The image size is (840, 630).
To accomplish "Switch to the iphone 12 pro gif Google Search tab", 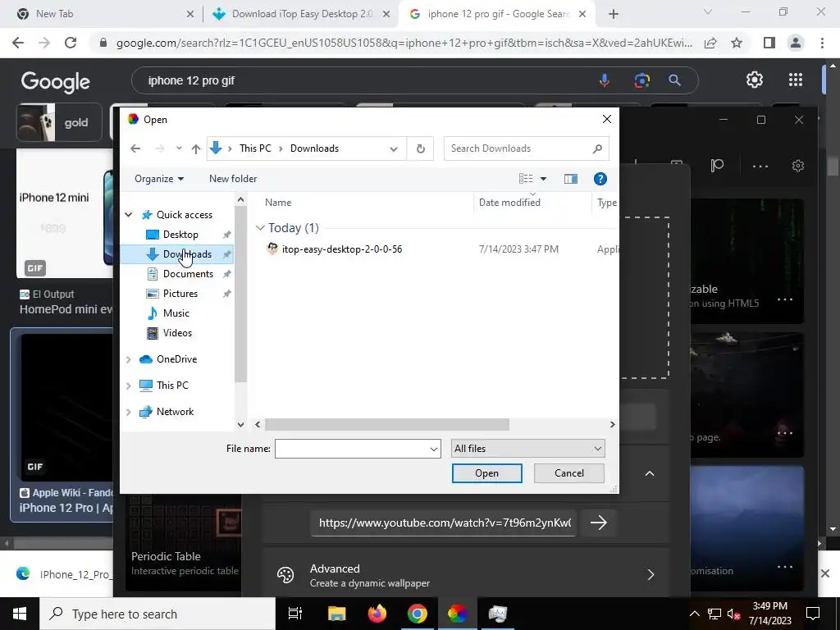I will [x=496, y=14].
